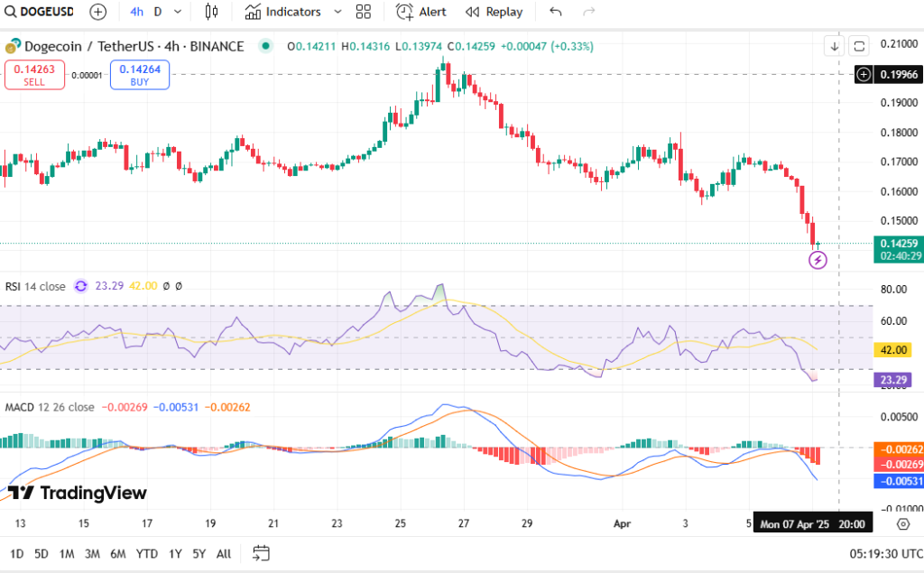Click plus icon beside 0.19966 price label

(864, 74)
